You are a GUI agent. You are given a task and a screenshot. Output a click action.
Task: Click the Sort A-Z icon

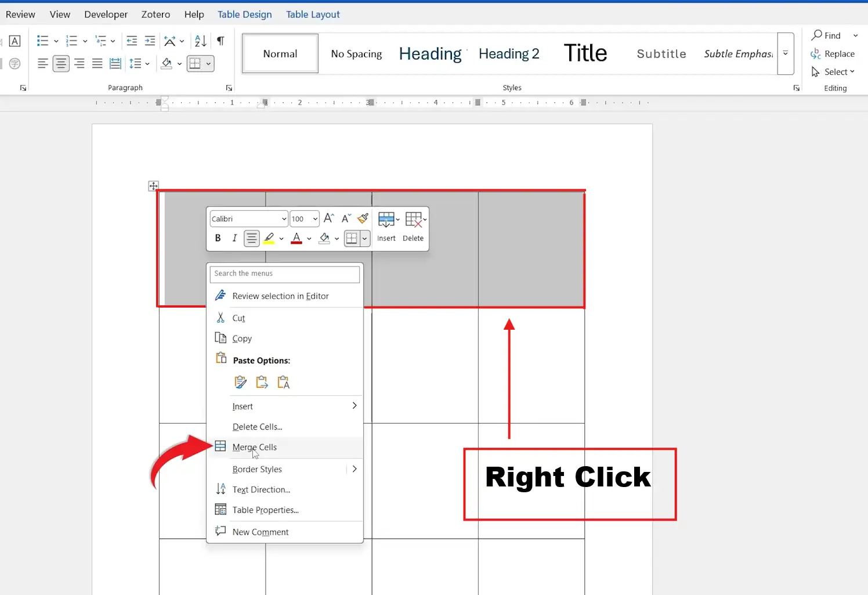coord(200,41)
